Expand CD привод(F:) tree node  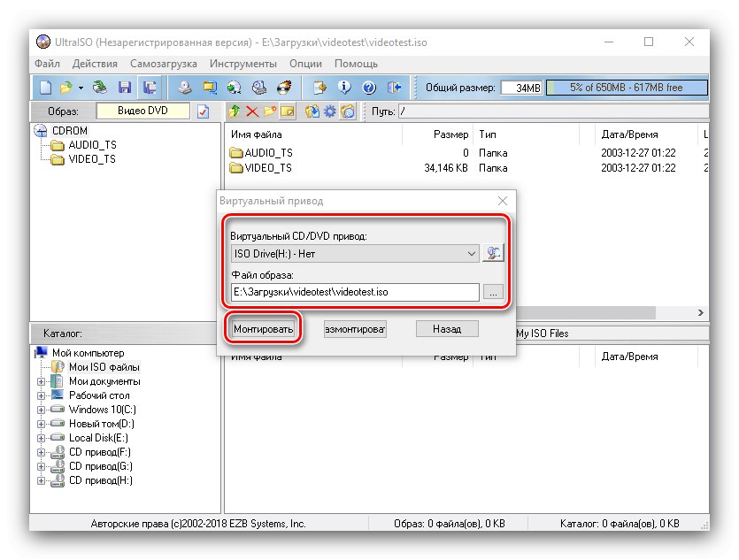click(x=41, y=452)
